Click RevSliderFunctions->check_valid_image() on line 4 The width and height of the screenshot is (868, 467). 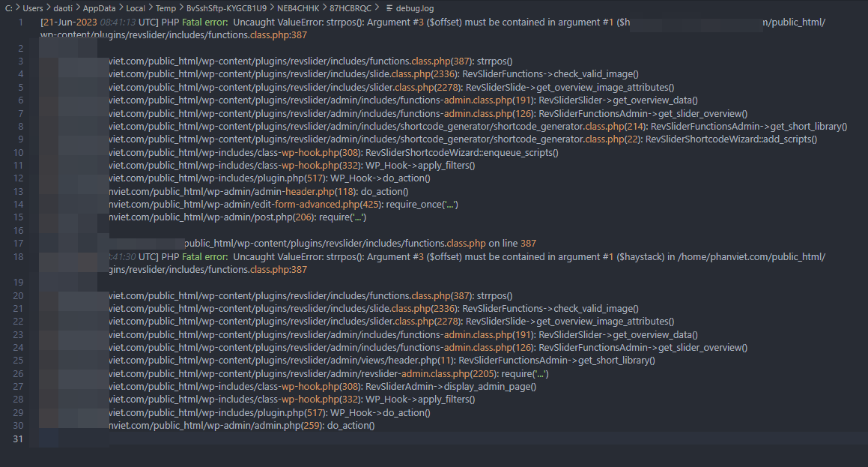point(550,74)
